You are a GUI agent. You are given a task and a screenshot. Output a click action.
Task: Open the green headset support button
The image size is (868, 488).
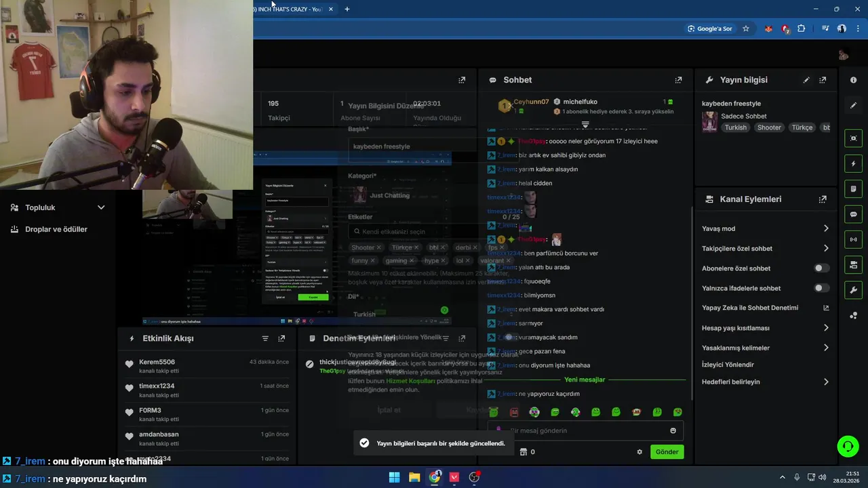point(848,446)
